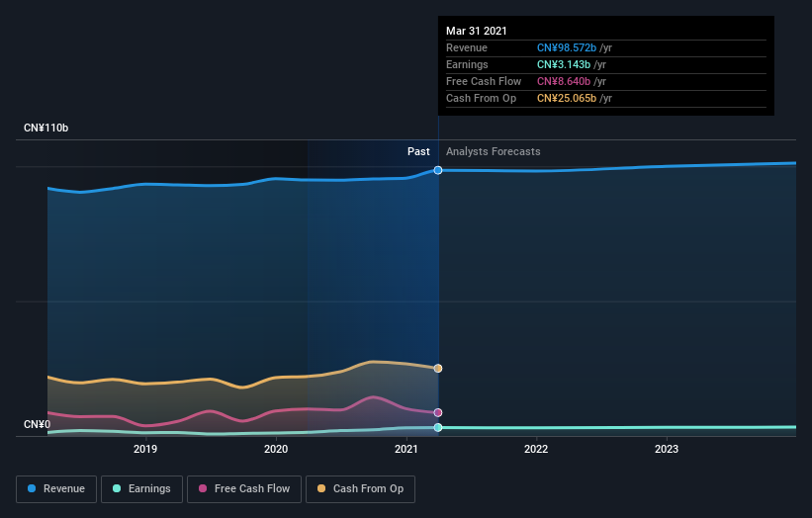Click the Past section label
This screenshot has height=518, width=812.
[x=418, y=151]
